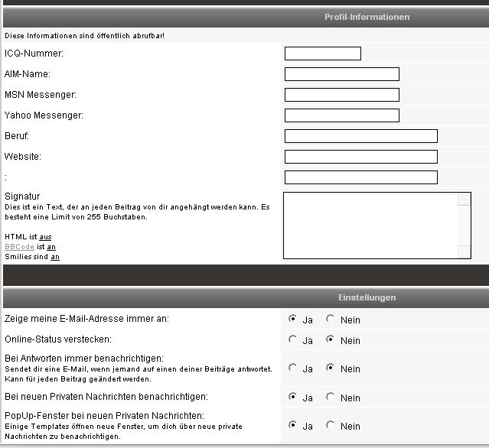Select Nein for showing e-mail address
This screenshot has width=489, height=448.
(331, 319)
